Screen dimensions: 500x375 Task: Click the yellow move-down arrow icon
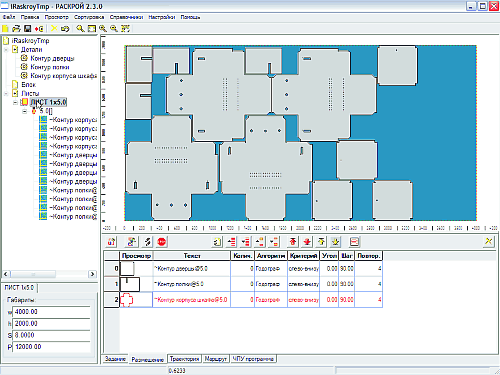[x=335, y=242]
